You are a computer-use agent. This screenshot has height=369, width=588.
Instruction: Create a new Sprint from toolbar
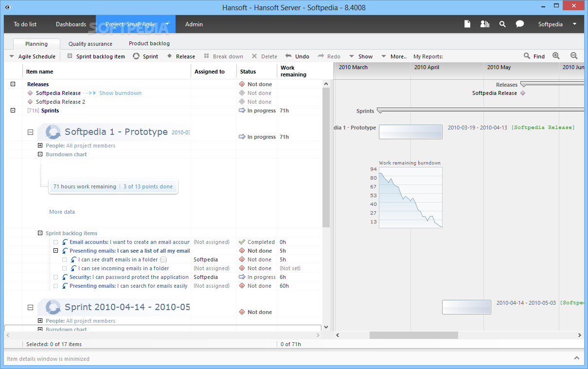145,56
